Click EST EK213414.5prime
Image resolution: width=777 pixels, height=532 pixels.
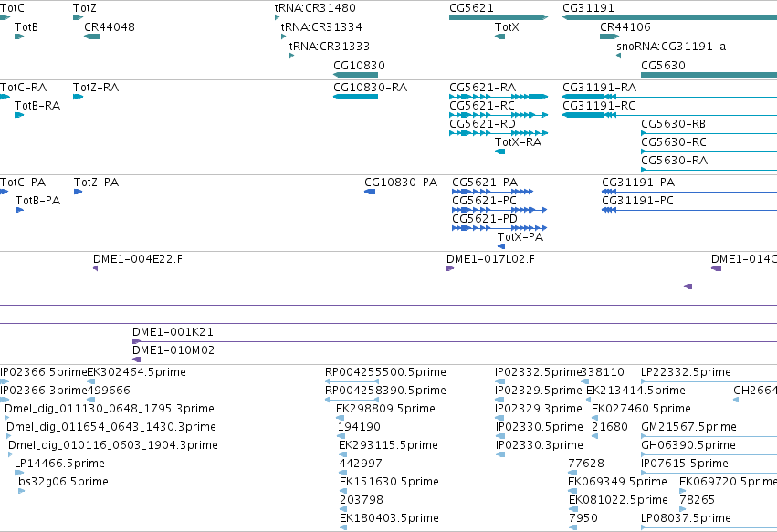click(x=635, y=391)
